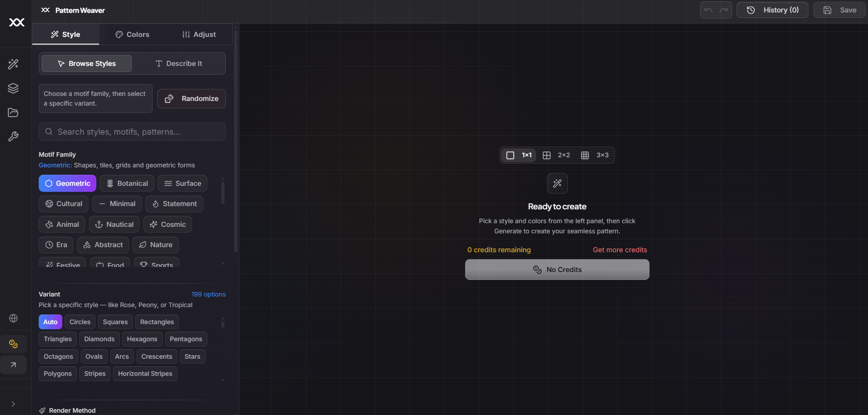Pick the Ovals variant
The image size is (868, 415).
pos(94,356)
